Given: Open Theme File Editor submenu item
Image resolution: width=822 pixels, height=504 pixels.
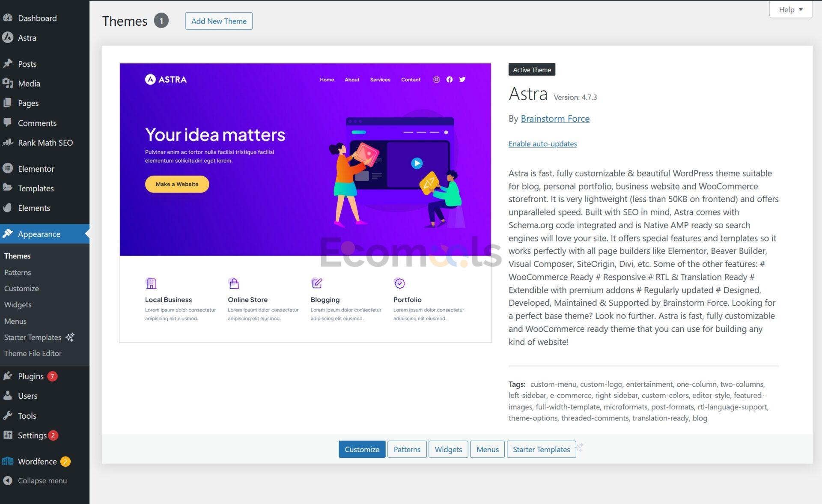Looking at the screenshot, I should point(33,354).
